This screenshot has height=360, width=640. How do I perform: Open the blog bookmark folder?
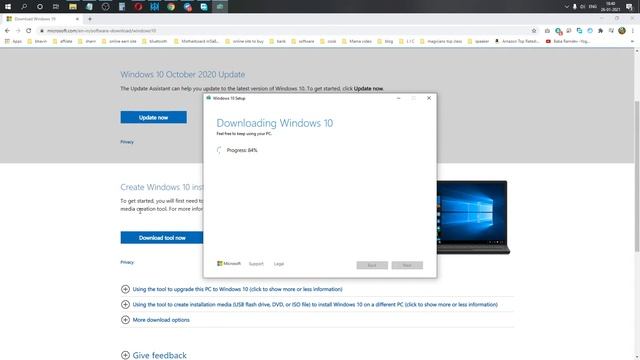pos(385,41)
